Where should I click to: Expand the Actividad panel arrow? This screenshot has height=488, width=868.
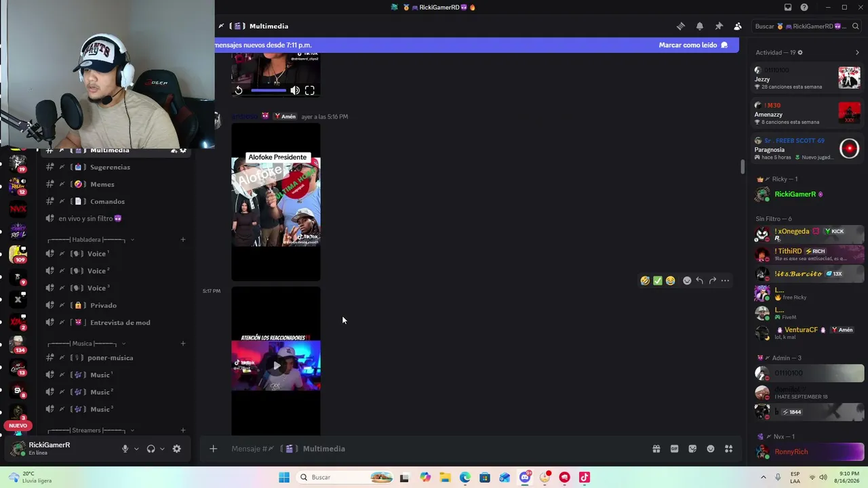857,53
